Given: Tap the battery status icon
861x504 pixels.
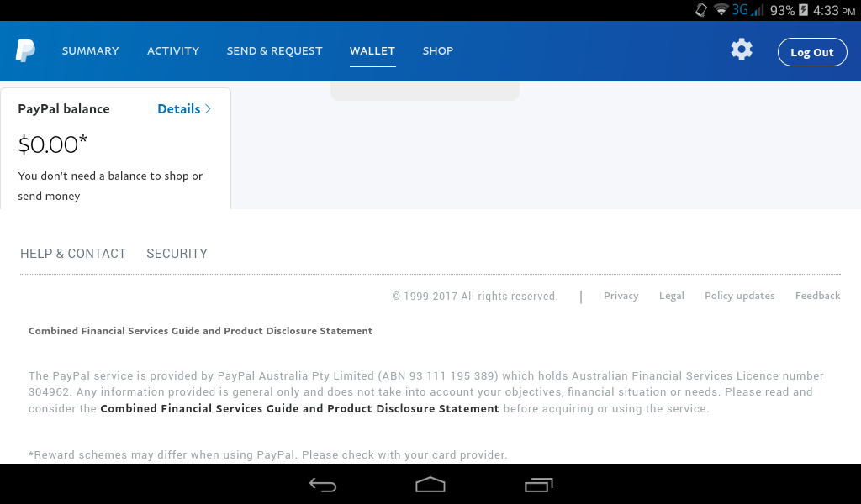Looking at the screenshot, I should coord(803,10).
